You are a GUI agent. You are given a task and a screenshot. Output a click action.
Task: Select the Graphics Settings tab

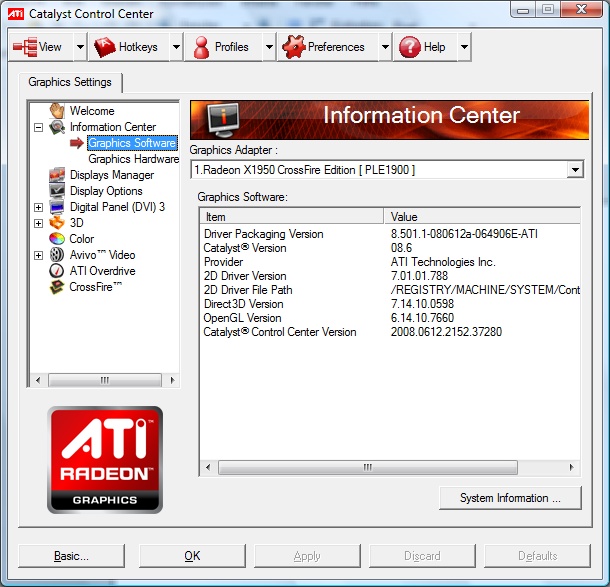coord(70,82)
